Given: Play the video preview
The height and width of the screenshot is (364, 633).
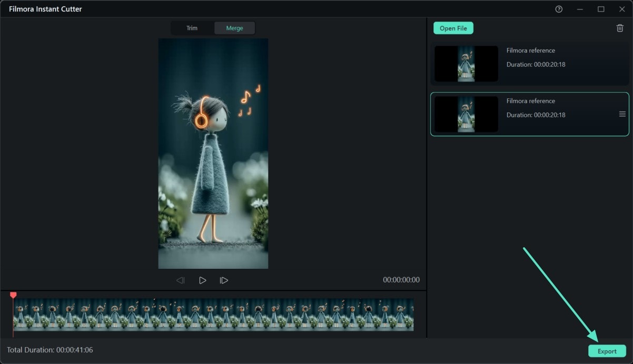Looking at the screenshot, I should (x=202, y=280).
